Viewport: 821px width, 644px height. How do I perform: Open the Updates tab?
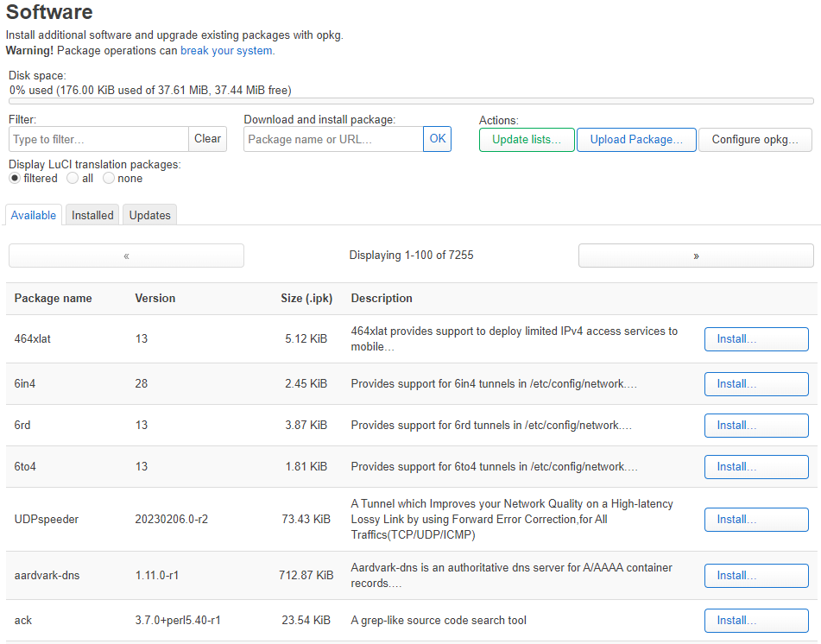point(149,215)
